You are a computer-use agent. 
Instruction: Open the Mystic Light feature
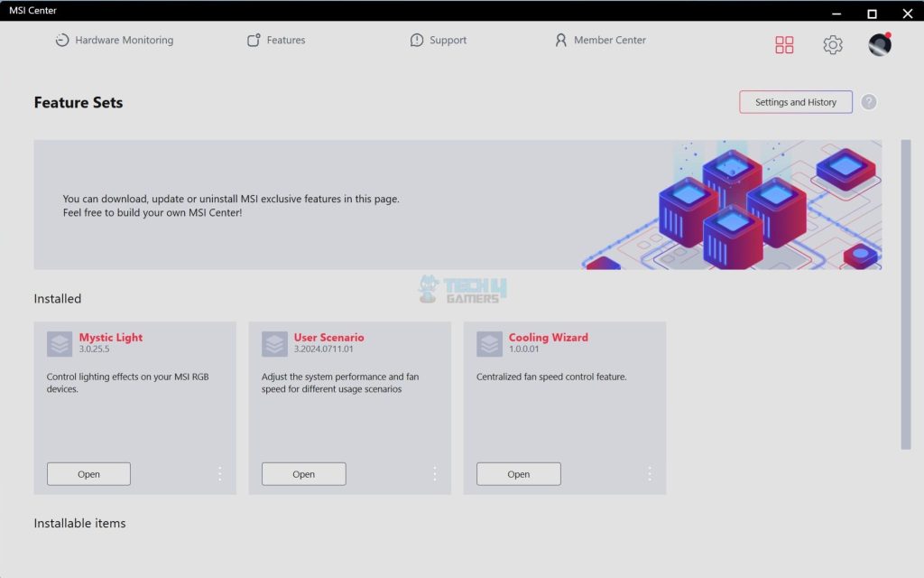pyautogui.click(x=88, y=474)
